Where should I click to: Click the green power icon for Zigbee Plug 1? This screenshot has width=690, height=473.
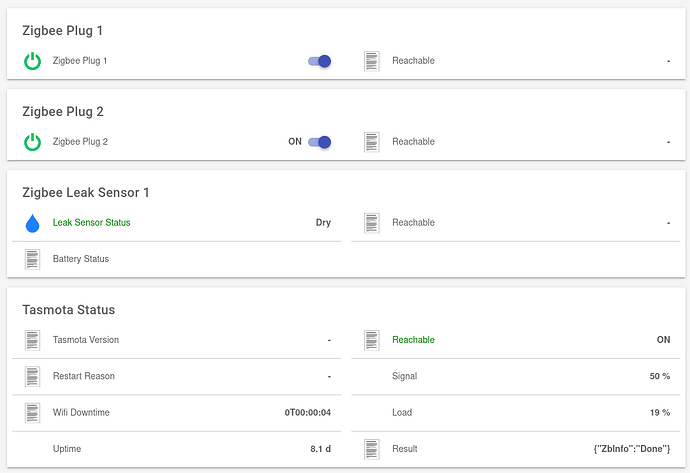pyautogui.click(x=32, y=61)
